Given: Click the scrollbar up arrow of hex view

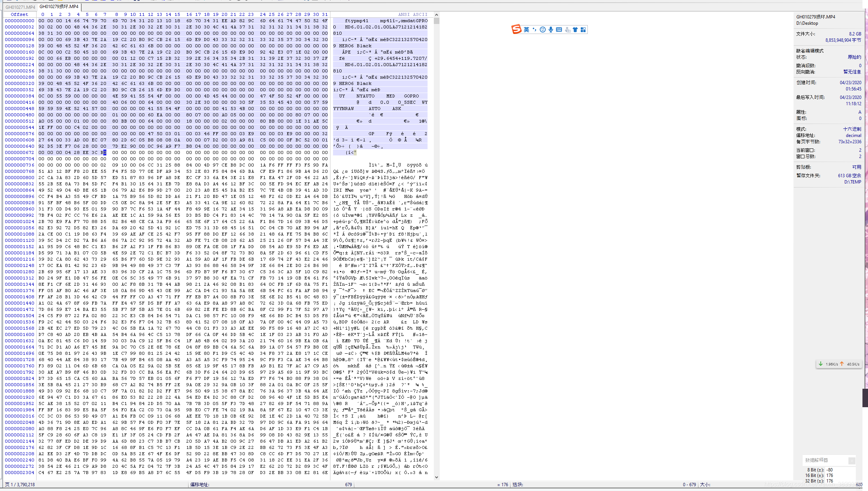Looking at the screenshot, I should [x=436, y=15].
